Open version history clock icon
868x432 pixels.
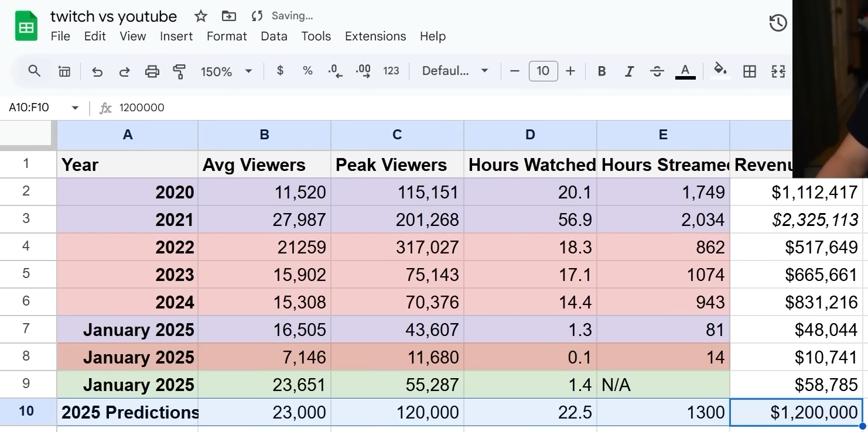click(778, 23)
